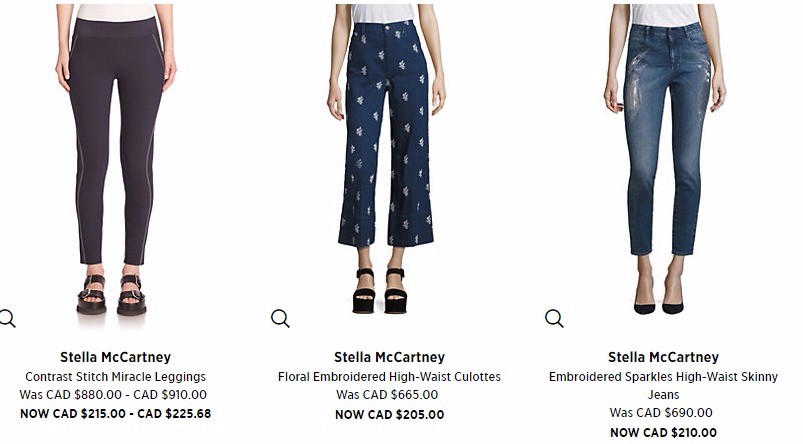Click the black platform sandals in culottes photo

point(379,291)
